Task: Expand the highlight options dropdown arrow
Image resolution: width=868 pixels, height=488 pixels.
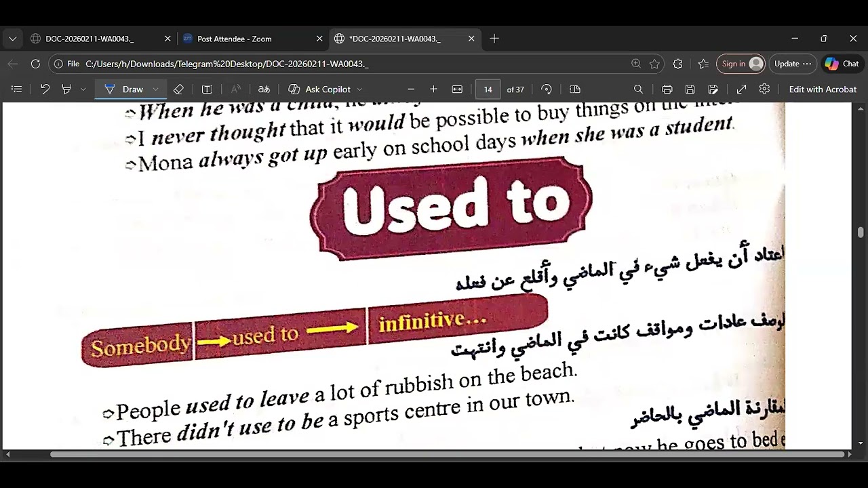Action: (x=83, y=89)
